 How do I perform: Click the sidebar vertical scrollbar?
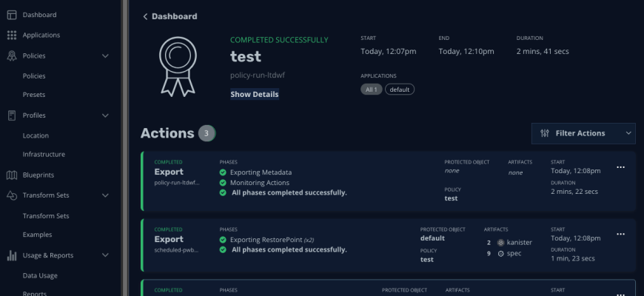(125, 148)
